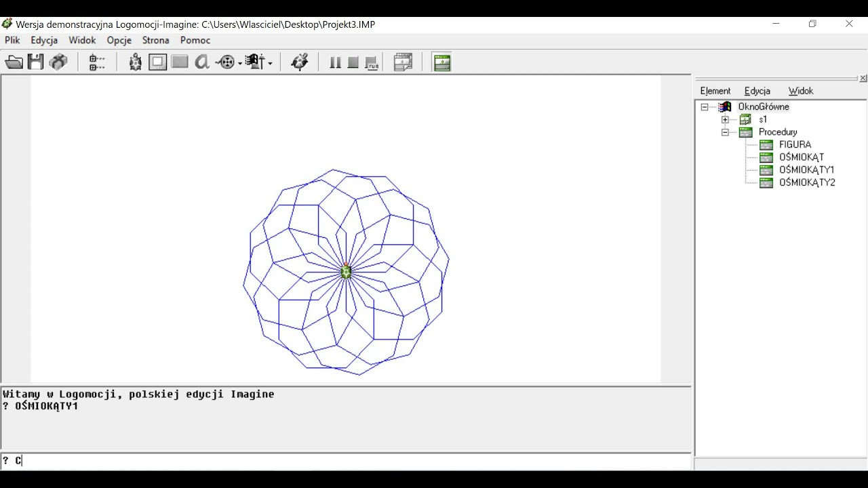Select the FIGURA procedure
Screen dimensions: 868x488
point(795,144)
